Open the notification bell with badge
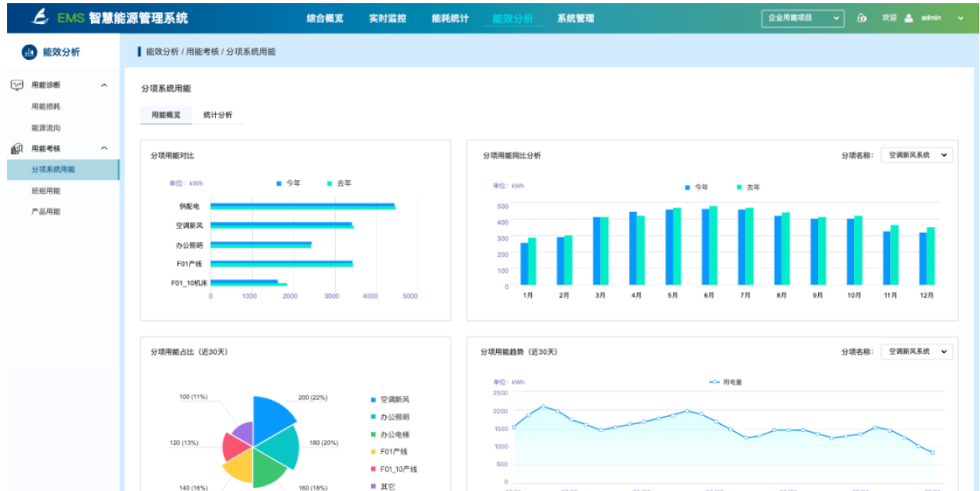 click(x=861, y=18)
